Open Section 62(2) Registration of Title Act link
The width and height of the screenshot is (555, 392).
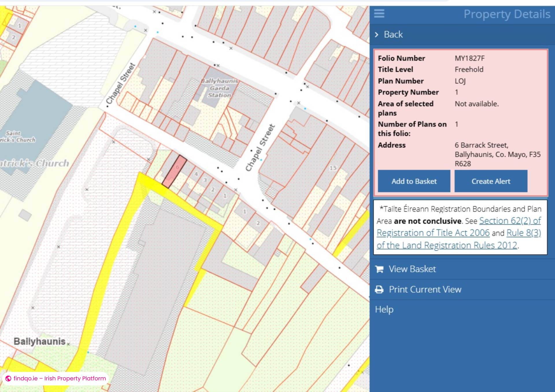(x=459, y=227)
